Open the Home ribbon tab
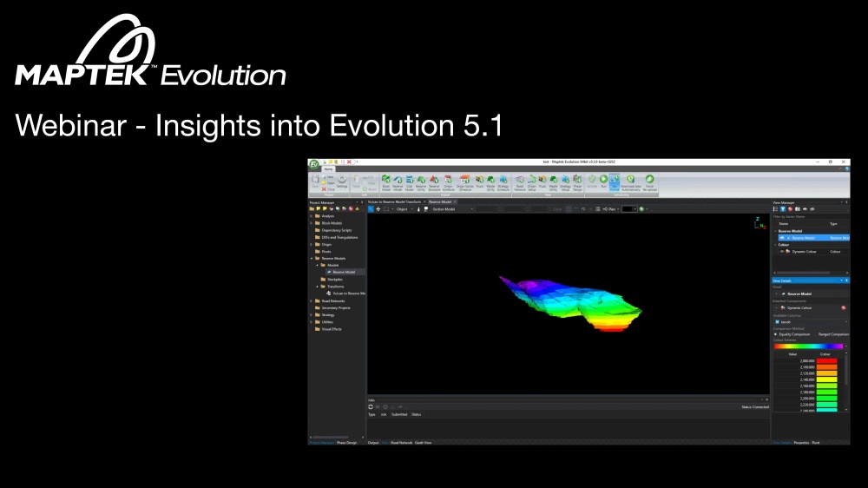The height and width of the screenshot is (488, 868). pos(328,169)
